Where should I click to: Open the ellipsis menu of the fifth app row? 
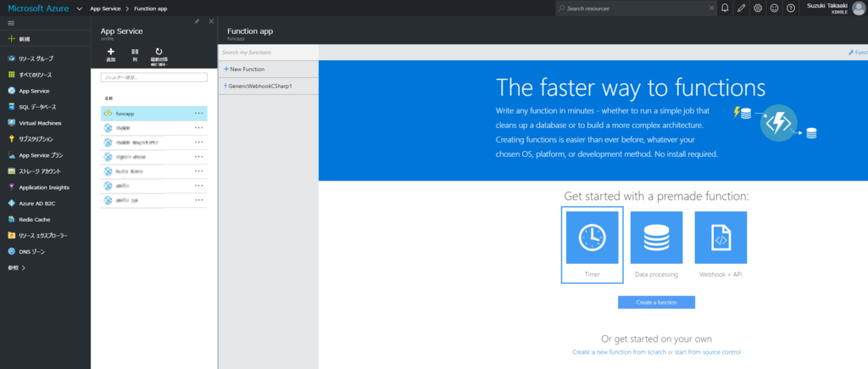[198, 171]
